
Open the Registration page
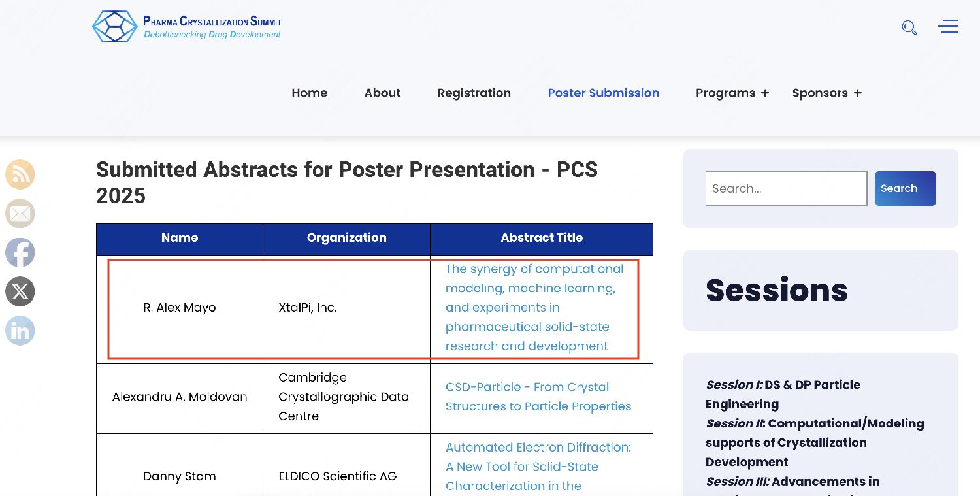click(474, 93)
